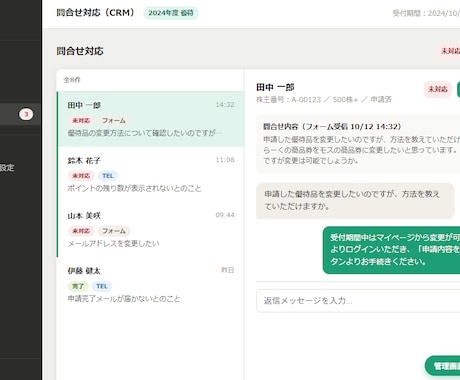Image resolution: width=460 pixels, height=380 pixels.
Task: Click the 全8件 count label
Action: point(72,80)
